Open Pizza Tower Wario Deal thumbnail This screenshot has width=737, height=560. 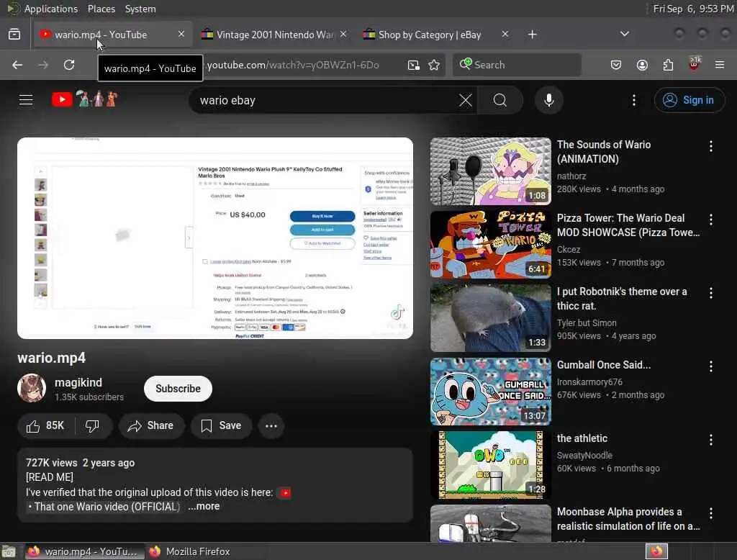[x=490, y=245]
